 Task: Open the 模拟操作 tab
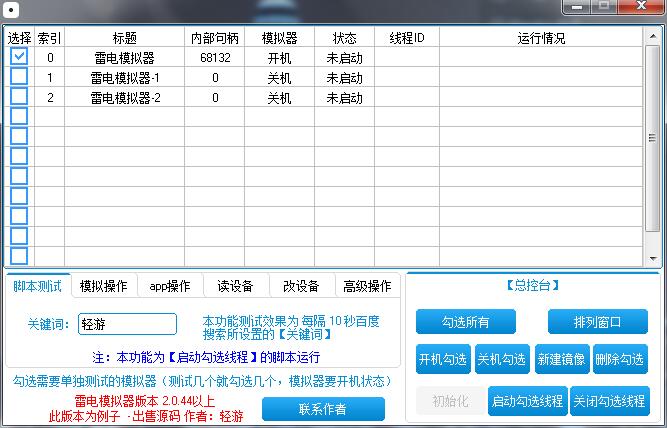pyautogui.click(x=104, y=286)
